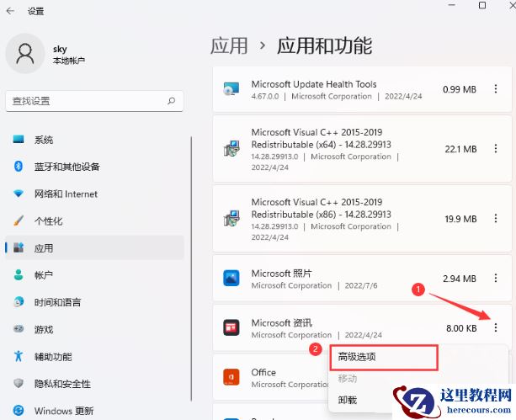Click the Microsoft 照片 app icon

(x=231, y=278)
